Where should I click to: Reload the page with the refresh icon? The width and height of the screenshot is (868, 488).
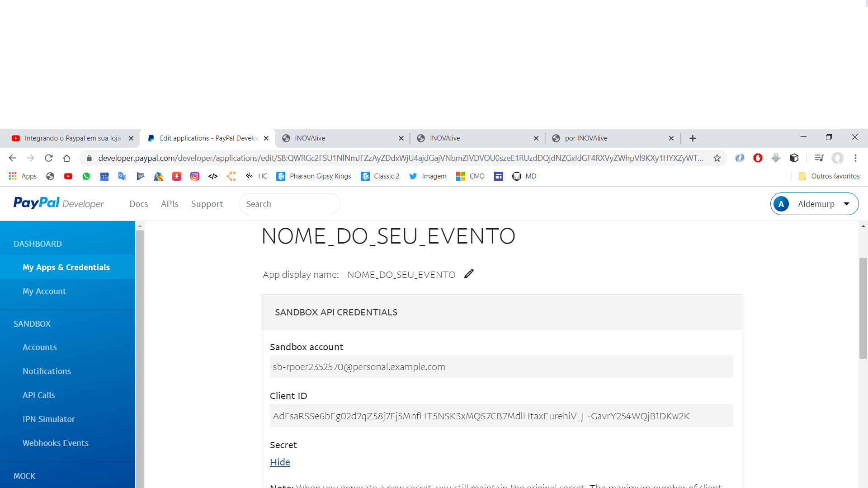coord(49,158)
